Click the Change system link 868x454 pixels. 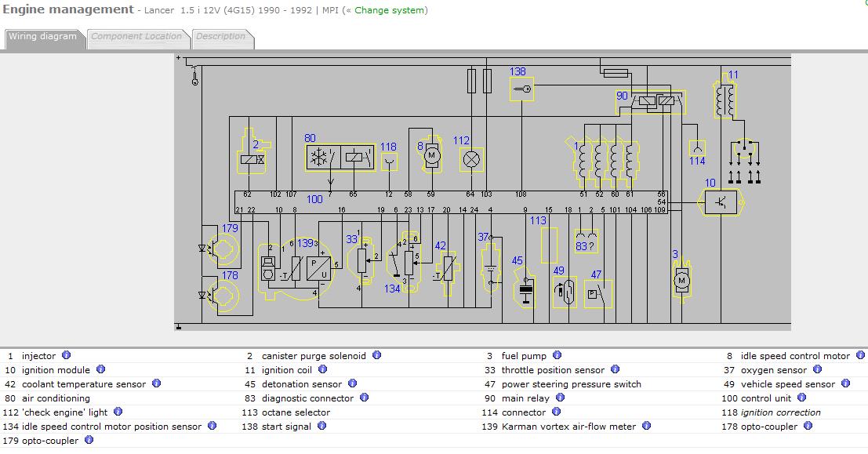[x=389, y=10]
